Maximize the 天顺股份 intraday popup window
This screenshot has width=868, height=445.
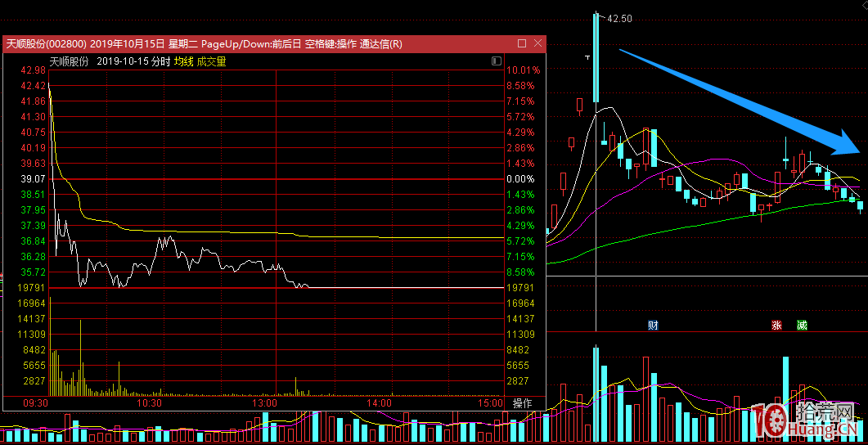tap(522, 43)
